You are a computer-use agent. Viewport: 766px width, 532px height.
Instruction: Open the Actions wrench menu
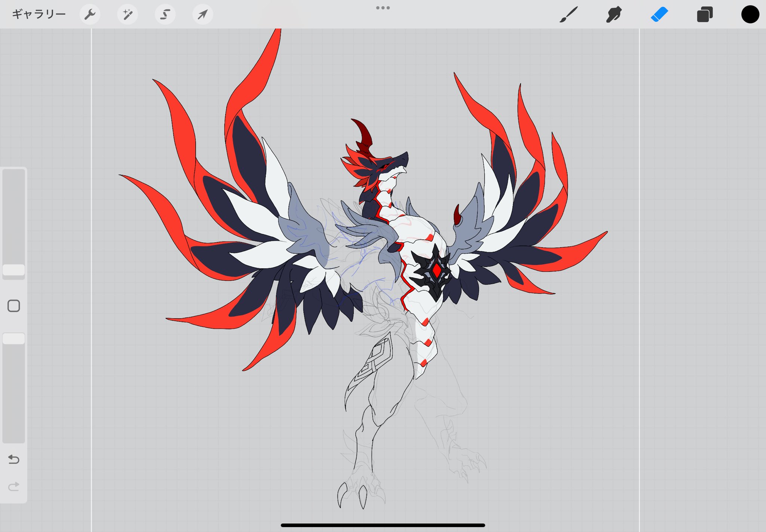coord(90,14)
